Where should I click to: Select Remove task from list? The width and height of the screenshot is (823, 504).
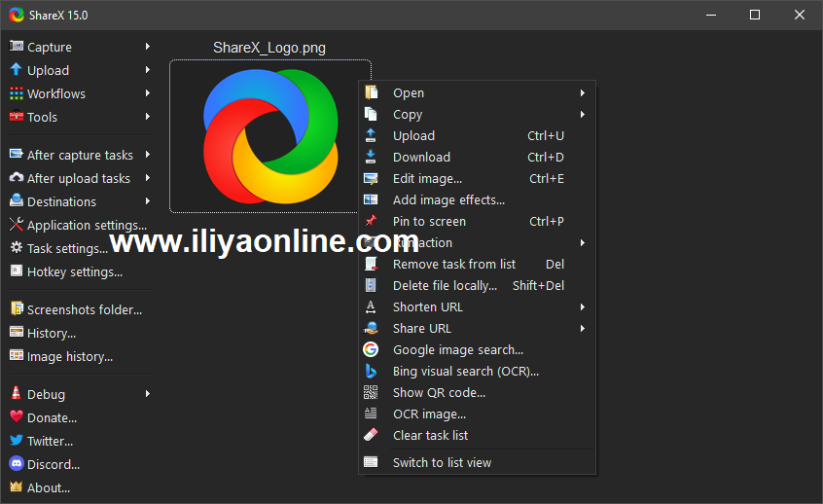[x=453, y=265]
